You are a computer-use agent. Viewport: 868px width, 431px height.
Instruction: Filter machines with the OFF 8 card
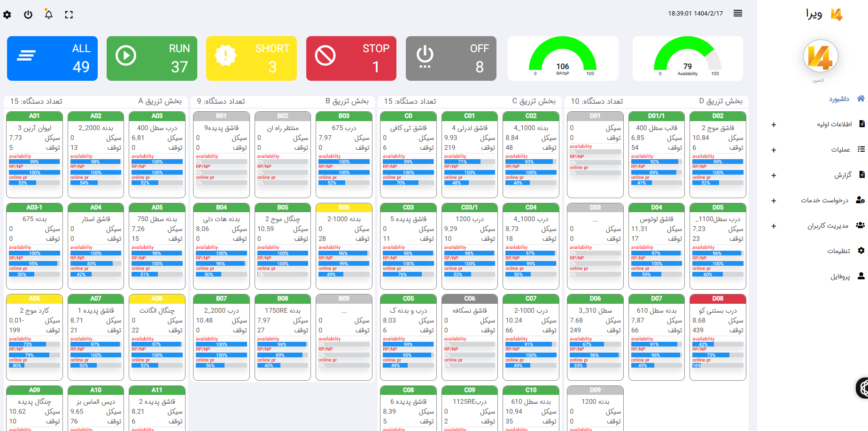click(451, 58)
